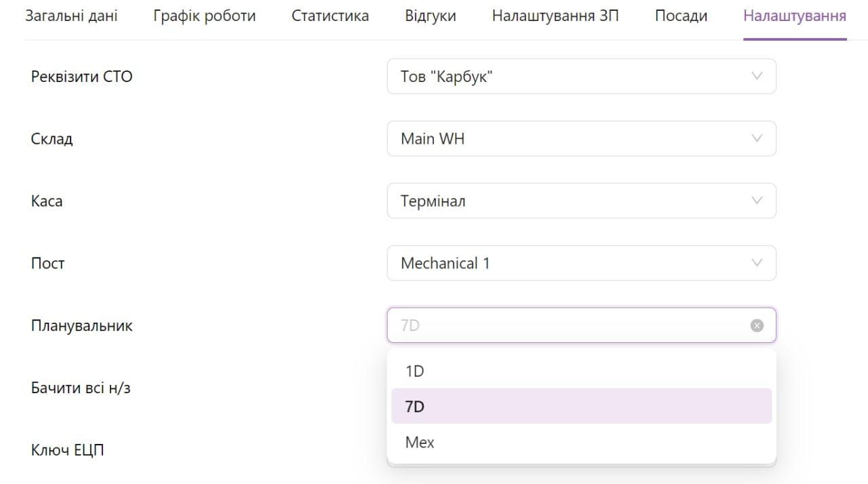The image size is (868, 484).
Task: Open the Графік роботи tab
Action: pos(204,16)
